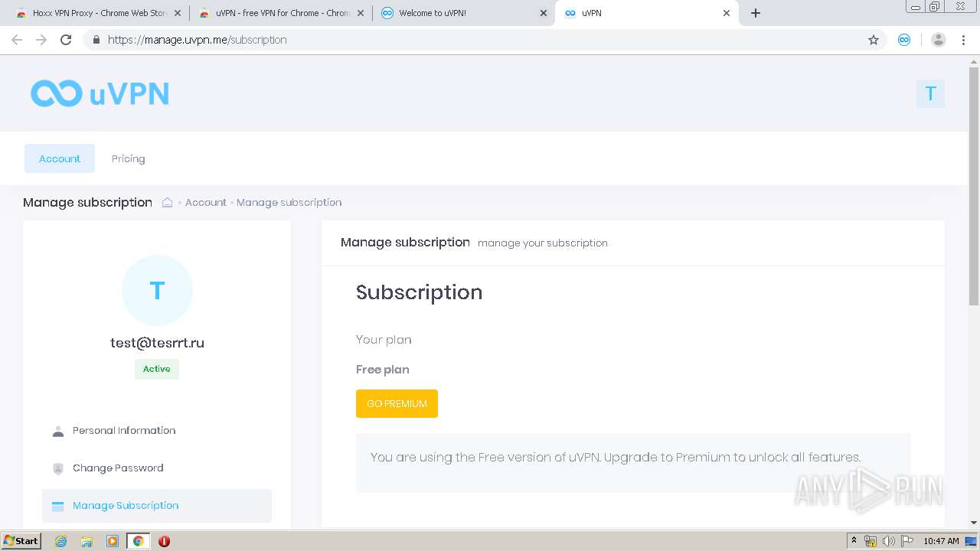Click the Subscription heading
Screen dimensions: 980x551
click(420, 292)
